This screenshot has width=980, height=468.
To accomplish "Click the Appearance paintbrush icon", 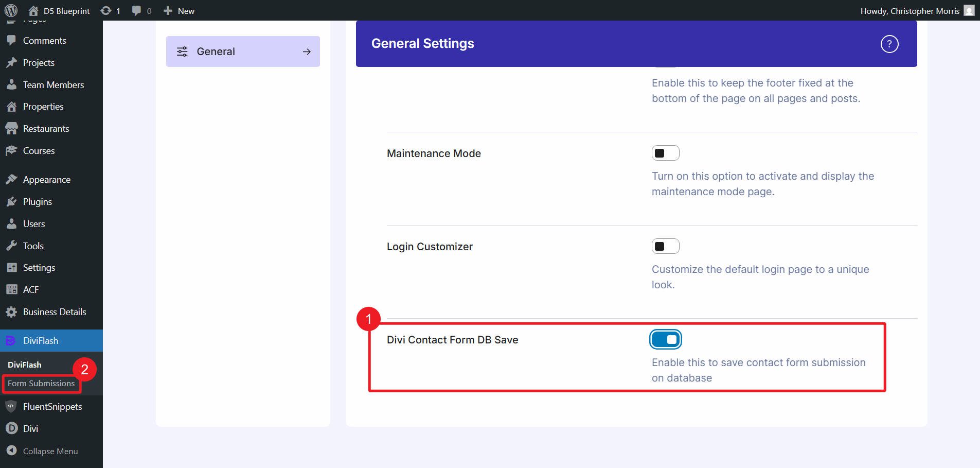I will pyautogui.click(x=13, y=179).
